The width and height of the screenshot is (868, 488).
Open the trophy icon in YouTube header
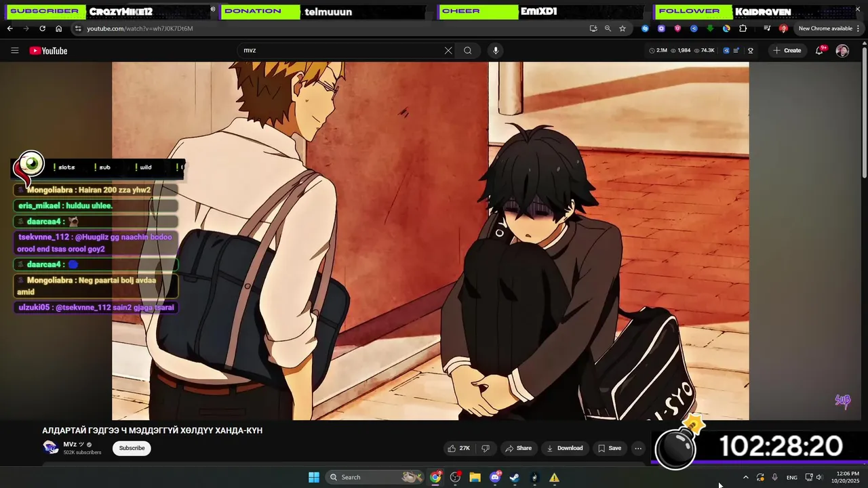pos(751,50)
